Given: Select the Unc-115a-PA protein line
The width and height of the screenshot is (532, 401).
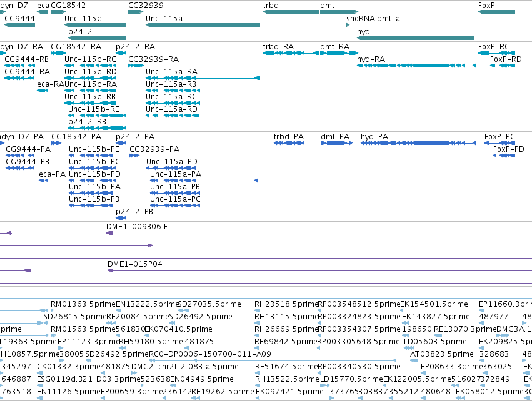Looking at the screenshot, I should point(204,181).
